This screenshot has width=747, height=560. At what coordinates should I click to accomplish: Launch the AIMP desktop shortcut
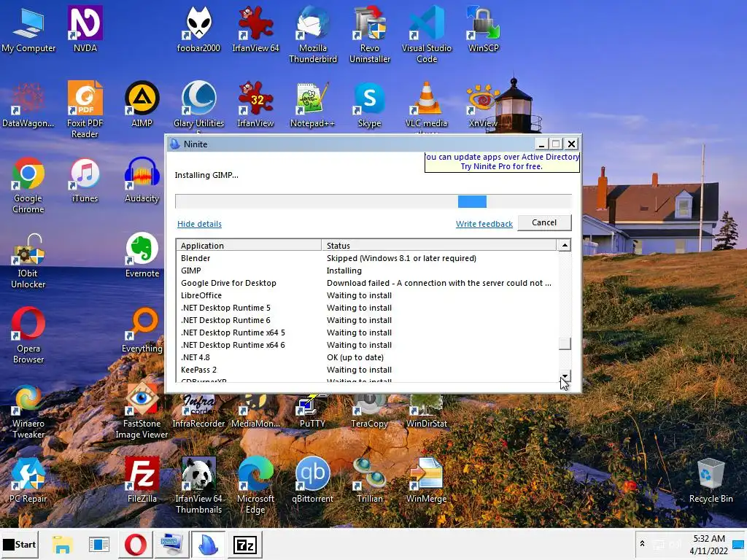142,104
